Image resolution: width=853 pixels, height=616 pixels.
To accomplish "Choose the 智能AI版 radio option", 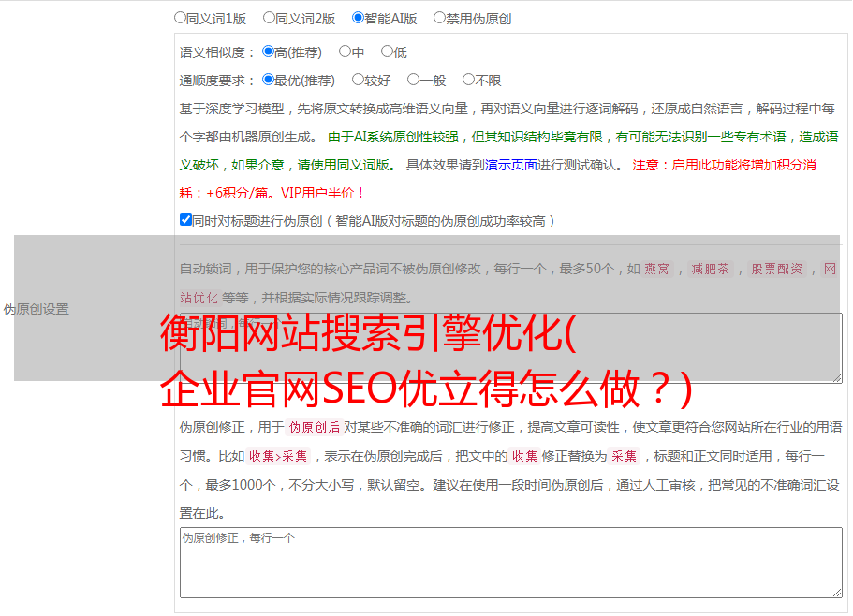I will [358, 18].
